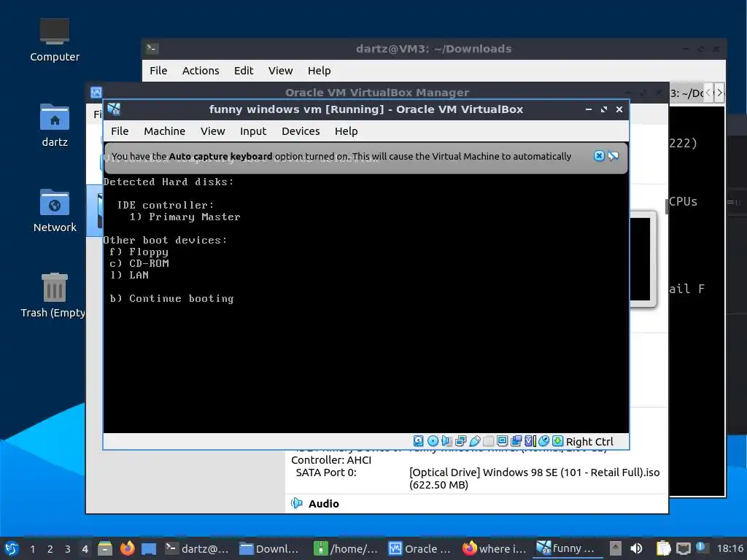Click the recording indicator in VM status bar
747x560 pixels.
point(516,441)
